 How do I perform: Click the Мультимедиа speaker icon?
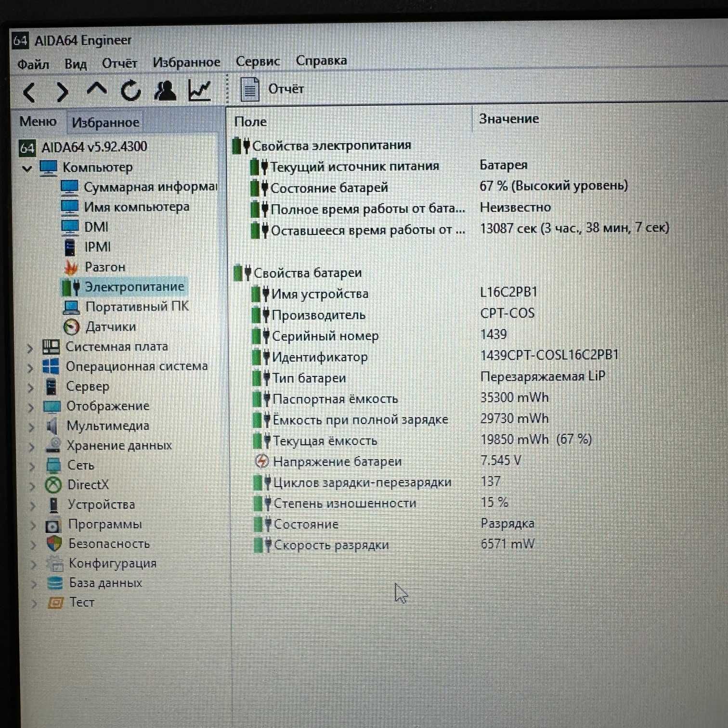coord(52,426)
